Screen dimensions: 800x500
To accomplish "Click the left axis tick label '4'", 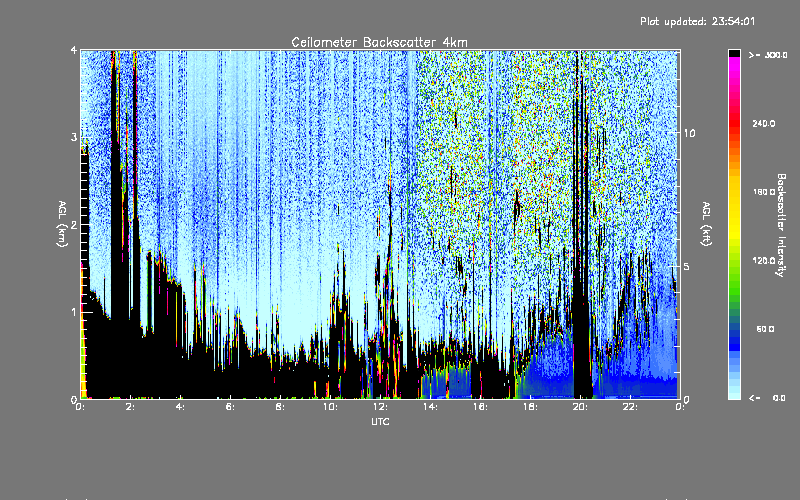I will coord(74,50).
